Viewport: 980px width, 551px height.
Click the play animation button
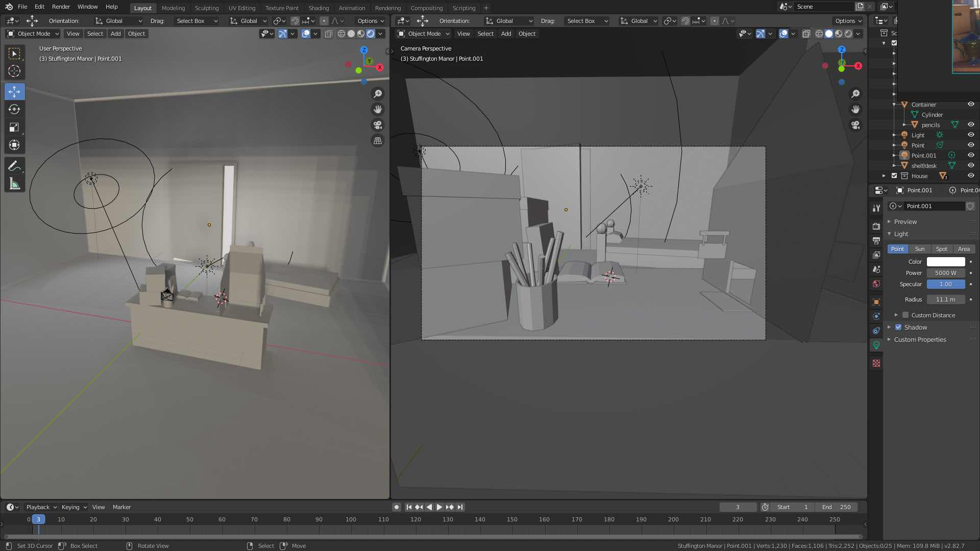tap(439, 507)
